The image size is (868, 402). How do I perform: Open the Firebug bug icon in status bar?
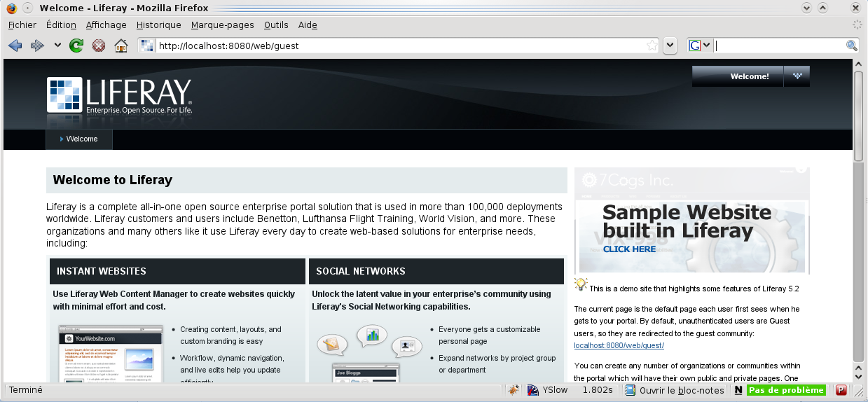[x=513, y=390]
